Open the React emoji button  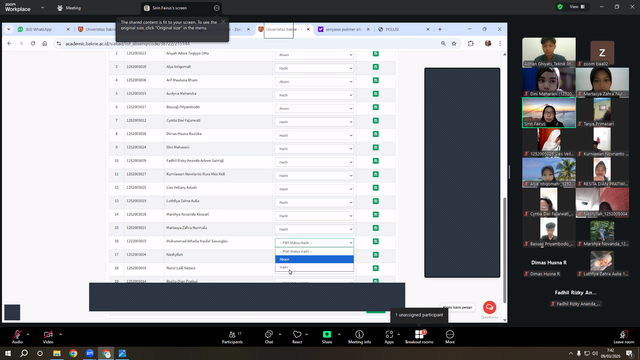(x=297, y=337)
